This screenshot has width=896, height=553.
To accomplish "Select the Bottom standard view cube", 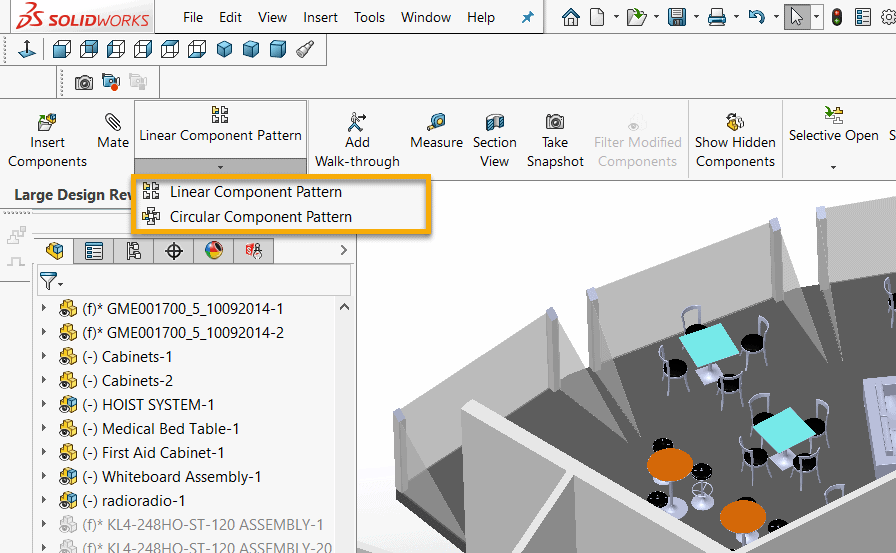I will [x=197, y=50].
